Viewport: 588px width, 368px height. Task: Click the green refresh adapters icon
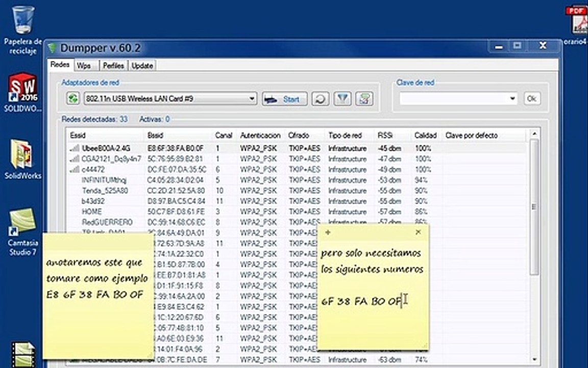73,99
